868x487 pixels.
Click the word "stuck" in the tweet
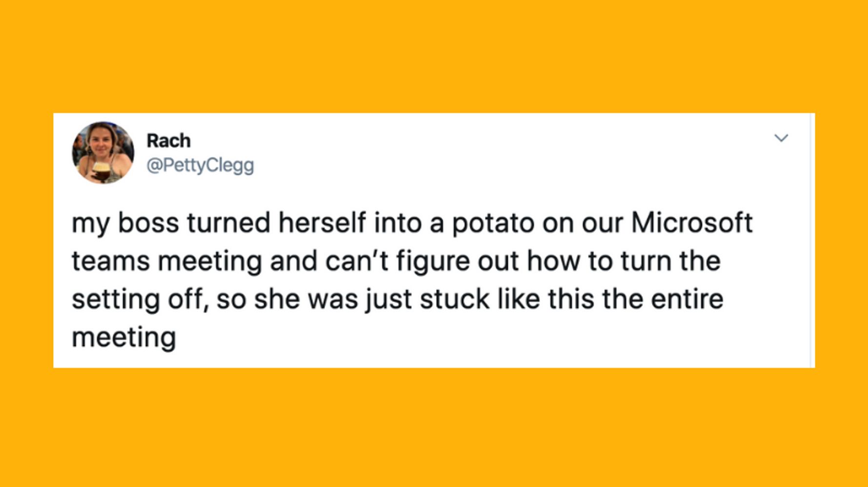pos(454,299)
